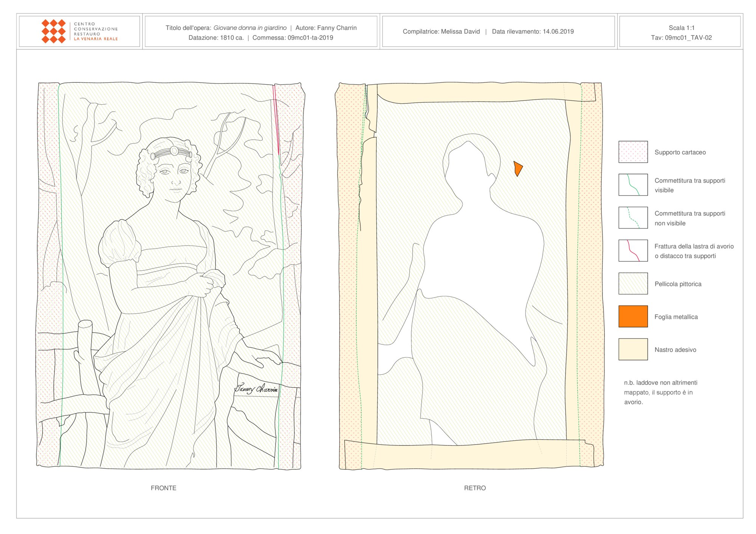
Task: Click the Frattura della lastra red line swatch
Action: [633, 250]
